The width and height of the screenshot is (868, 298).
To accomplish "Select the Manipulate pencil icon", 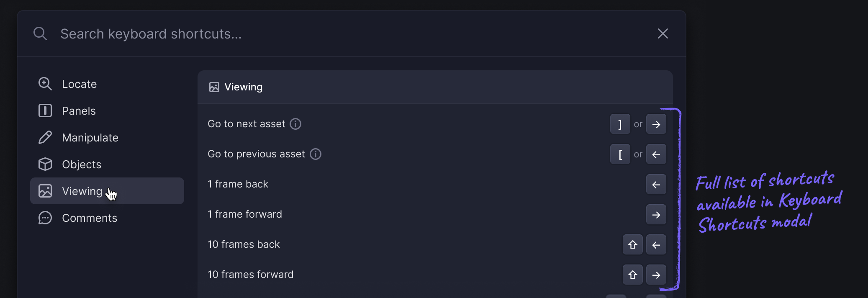I will pyautogui.click(x=45, y=137).
